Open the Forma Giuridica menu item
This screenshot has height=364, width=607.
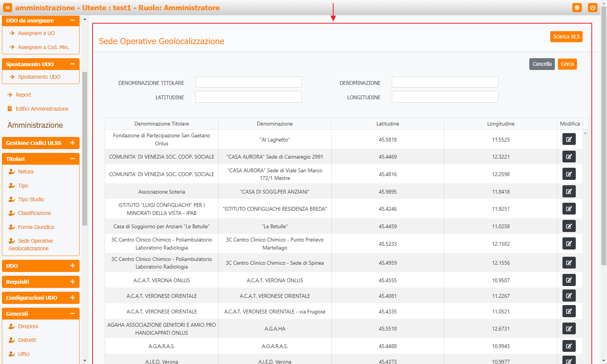click(36, 227)
